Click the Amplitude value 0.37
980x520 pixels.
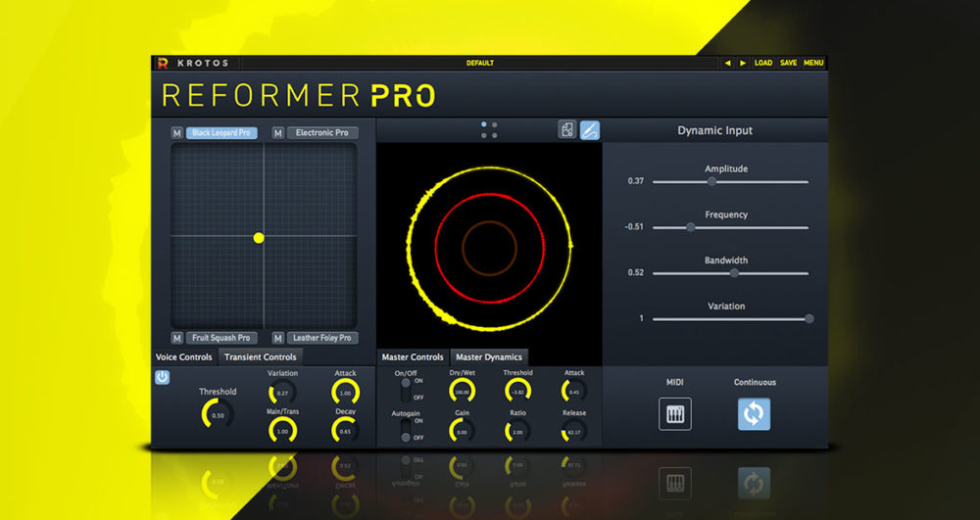[x=636, y=181]
